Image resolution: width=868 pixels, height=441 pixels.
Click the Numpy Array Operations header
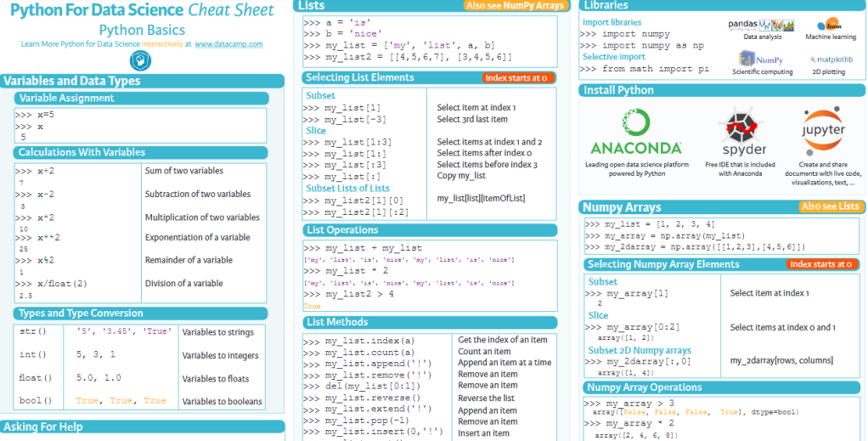(x=645, y=387)
